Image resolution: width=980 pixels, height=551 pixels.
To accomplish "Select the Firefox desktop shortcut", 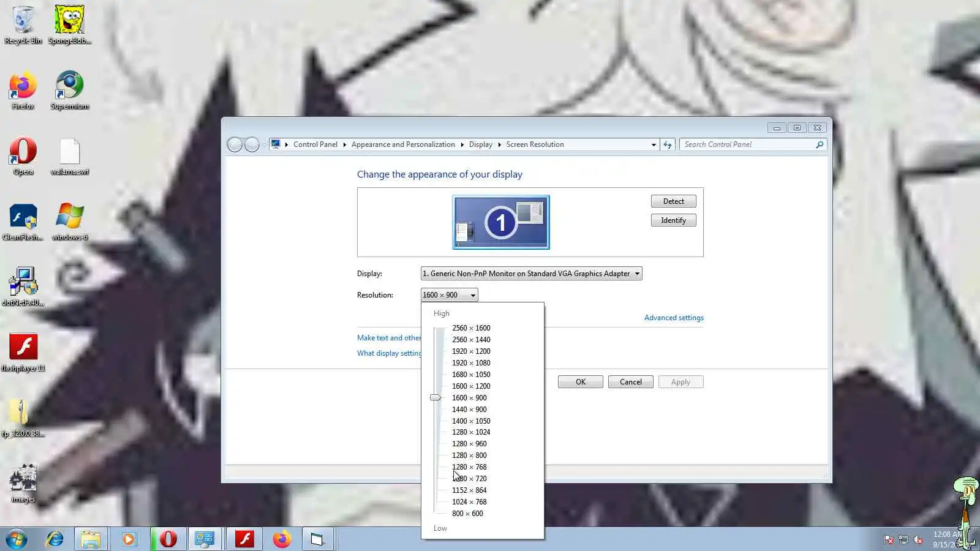I will 23,91.
